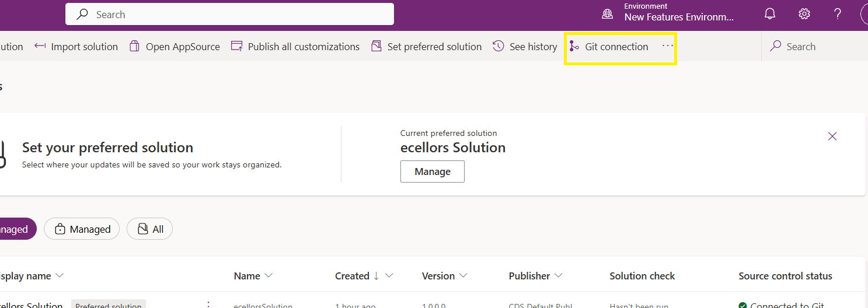Viewport: 868px width, 308px height.
Task: Open AppSource from the command bar
Action: 175,47
